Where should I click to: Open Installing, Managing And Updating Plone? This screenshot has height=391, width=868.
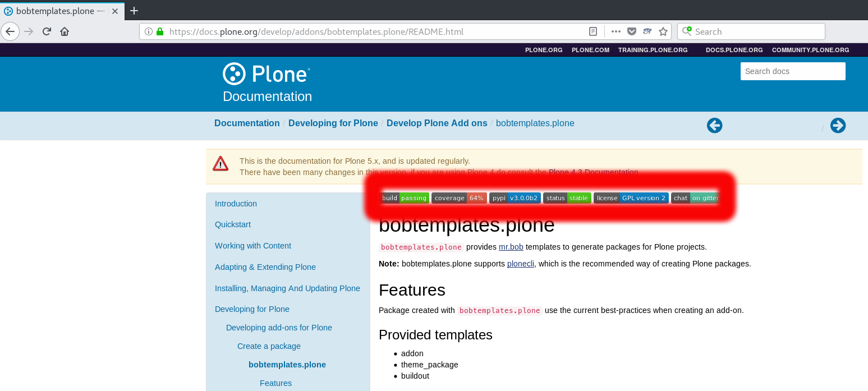click(287, 288)
